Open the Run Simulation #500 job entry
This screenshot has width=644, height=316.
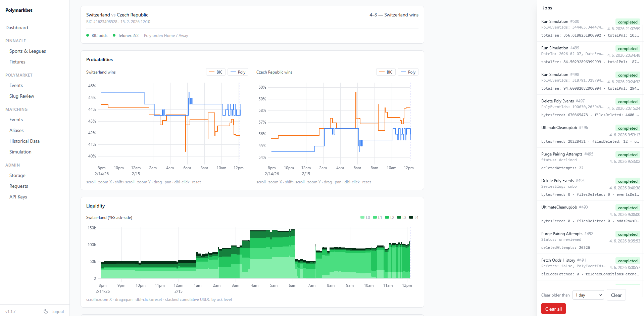591,28
